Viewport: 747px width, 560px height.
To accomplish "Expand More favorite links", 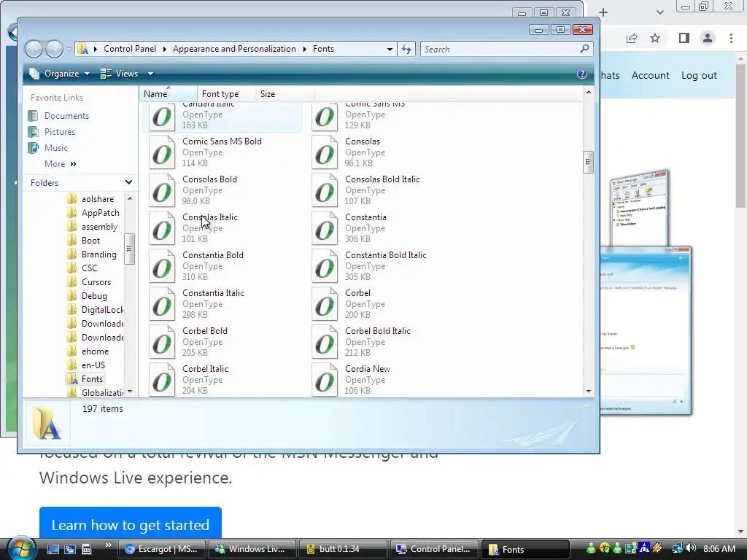I will pyautogui.click(x=60, y=164).
